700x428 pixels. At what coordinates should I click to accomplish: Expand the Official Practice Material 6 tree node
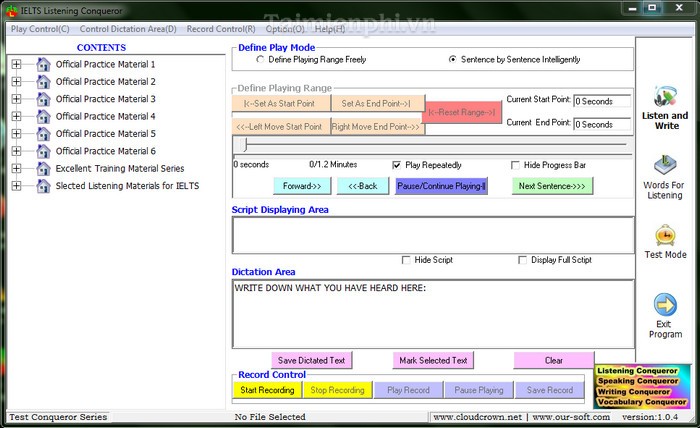(16, 151)
